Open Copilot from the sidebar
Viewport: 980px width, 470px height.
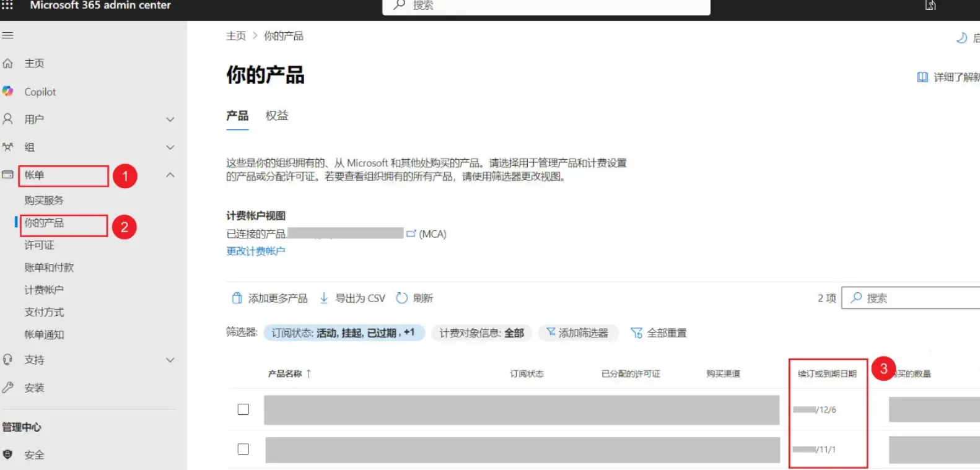(x=40, y=92)
